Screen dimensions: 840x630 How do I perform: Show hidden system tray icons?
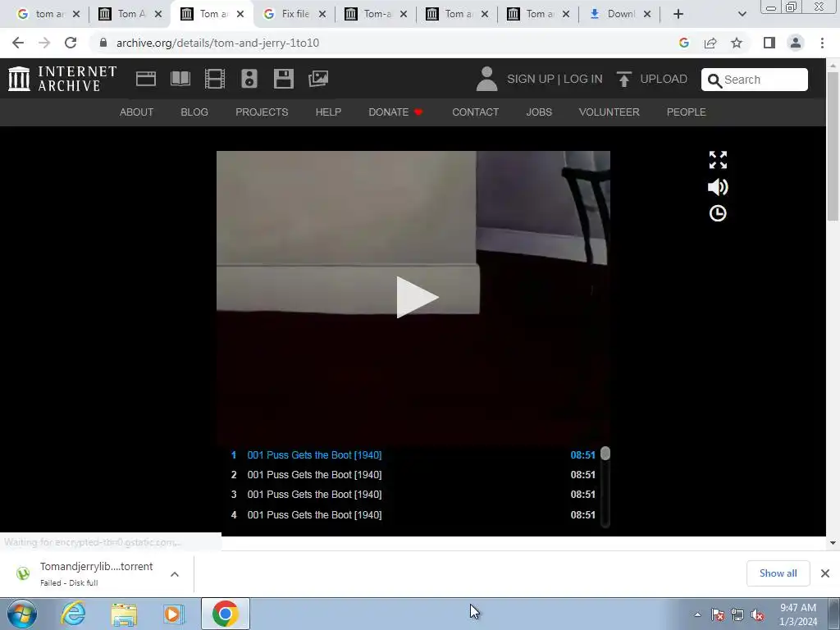pos(697,614)
